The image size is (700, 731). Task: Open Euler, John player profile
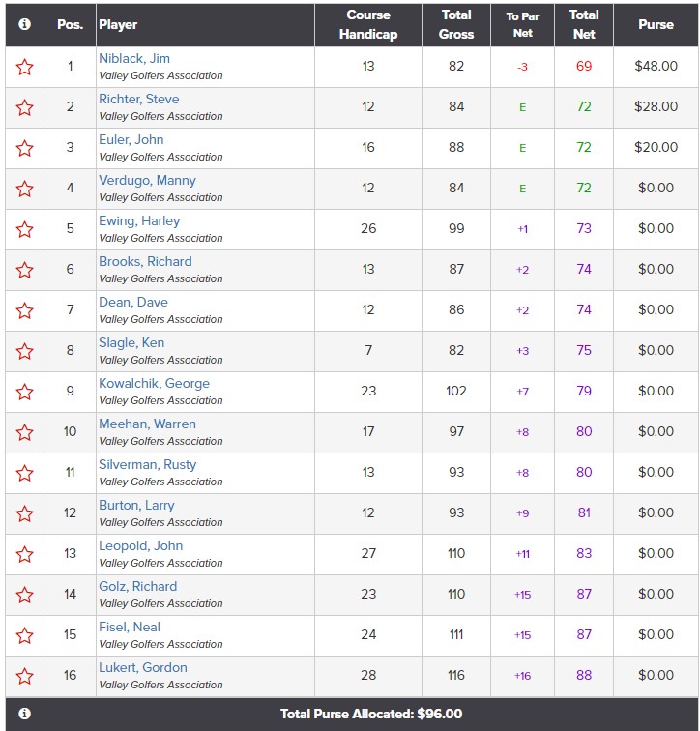pos(133,140)
